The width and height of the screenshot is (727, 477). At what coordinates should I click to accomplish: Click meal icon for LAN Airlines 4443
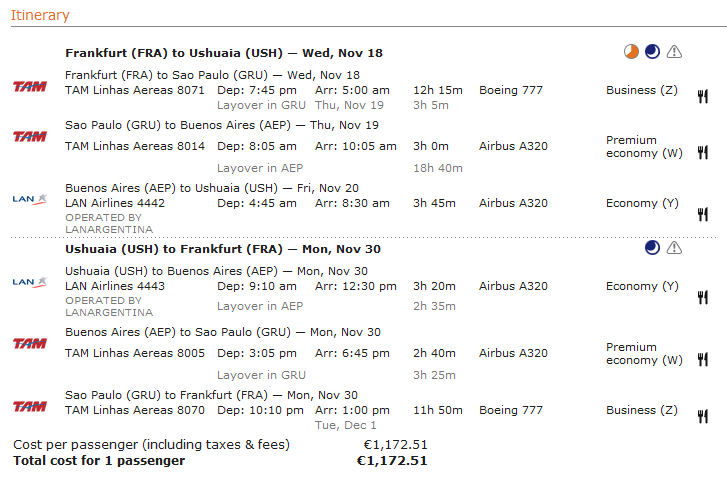tap(703, 297)
